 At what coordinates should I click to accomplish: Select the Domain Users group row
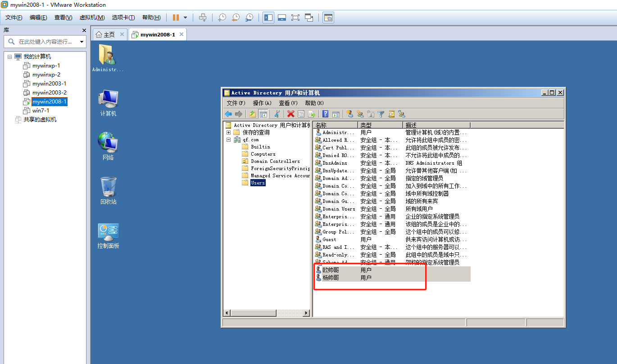pos(392,209)
